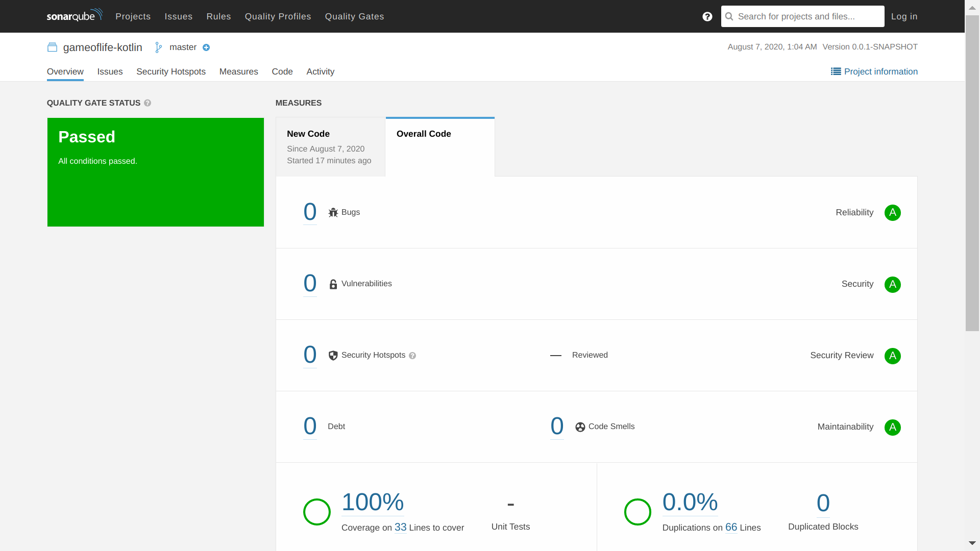Open the Quality Profiles menu
The image size is (980, 551).
point(278,16)
